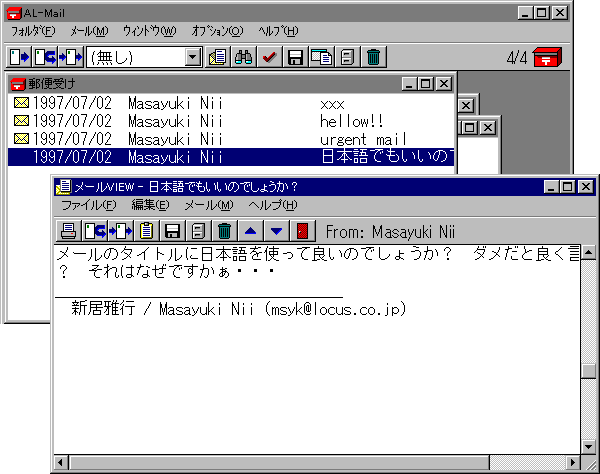Select the 'urgent mail' message row
This screenshot has width=600, height=474.
230,139
